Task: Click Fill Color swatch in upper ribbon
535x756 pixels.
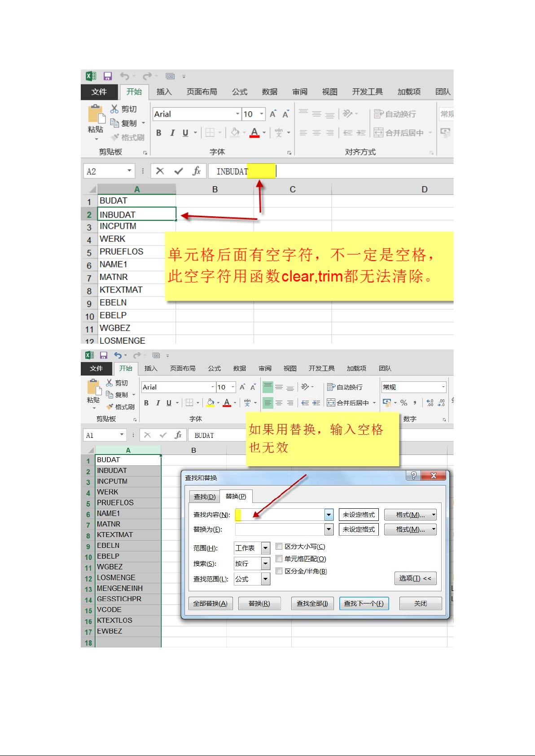Action: point(235,132)
